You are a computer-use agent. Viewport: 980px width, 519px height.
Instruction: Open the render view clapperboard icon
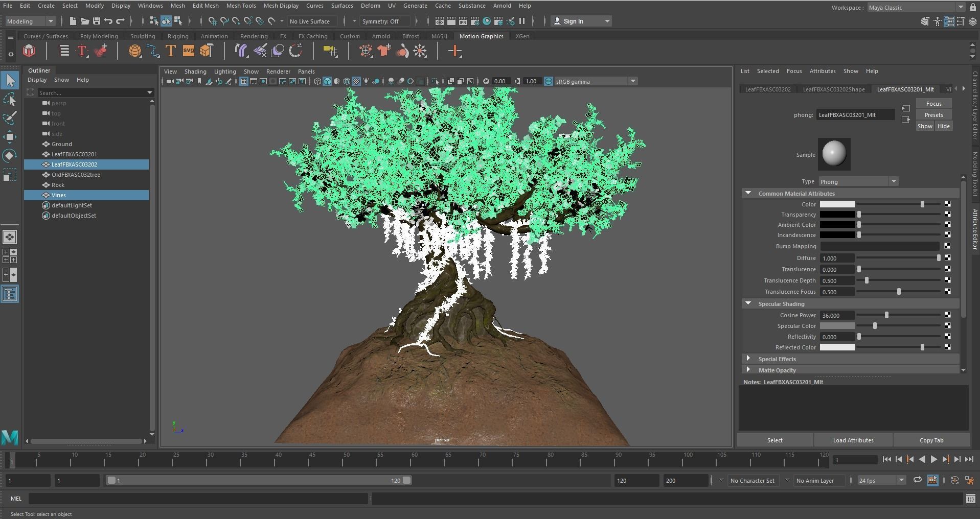(439, 21)
